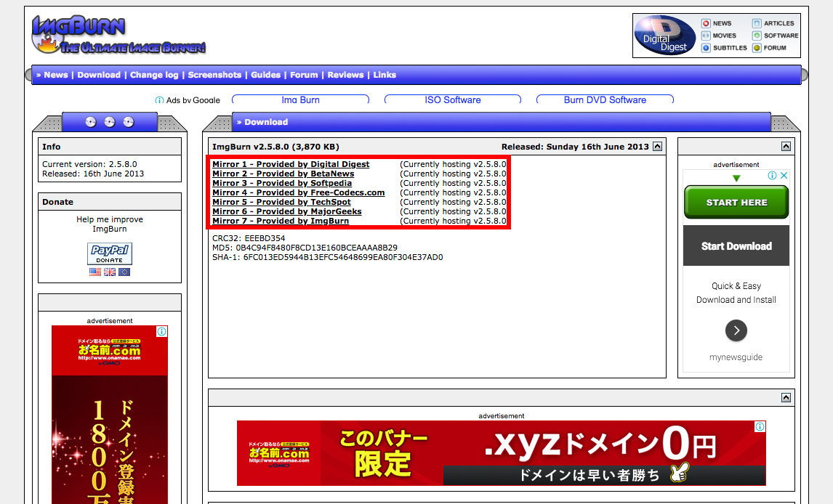Open the Download menu item
The height and width of the screenshot is (504, 833).
pos(99,75)
